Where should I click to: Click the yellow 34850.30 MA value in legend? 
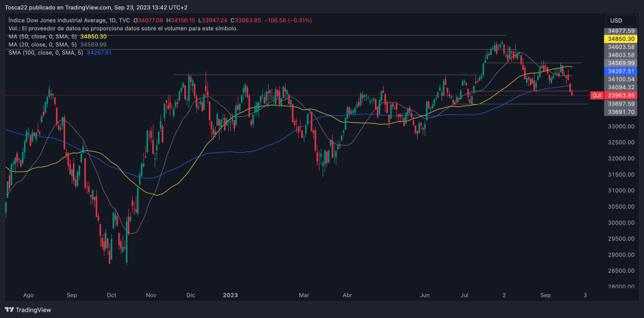point(94,37)
